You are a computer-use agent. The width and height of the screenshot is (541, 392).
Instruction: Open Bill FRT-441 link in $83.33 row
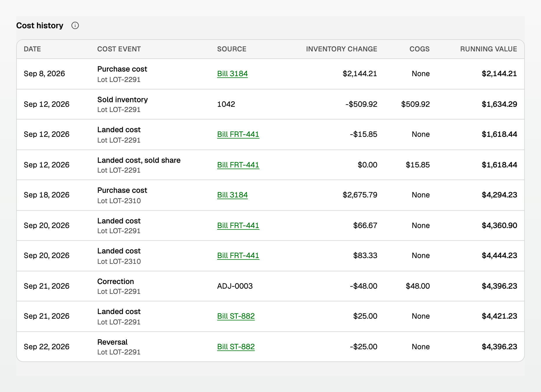pyautogui.click(x=238, y=255)
